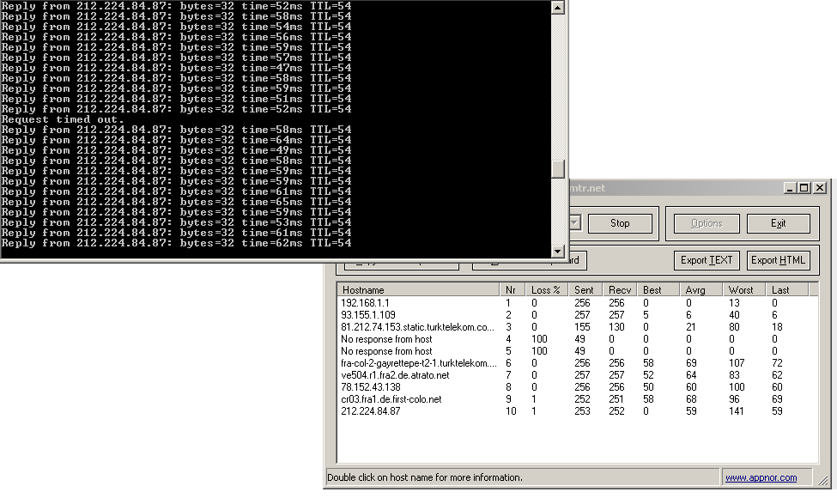Click the Worst column header
Screen dimensions: 837x504
744,290
